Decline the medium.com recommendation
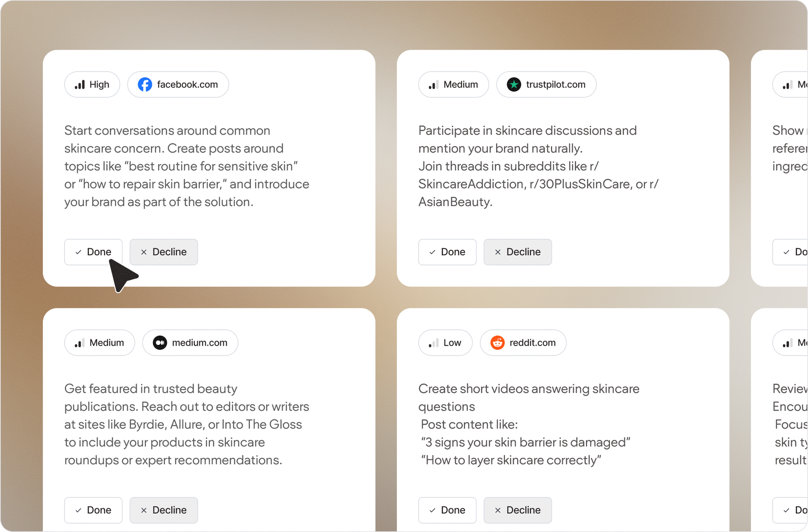This screenshot has width=808, height=532. (x=164, y=510)
